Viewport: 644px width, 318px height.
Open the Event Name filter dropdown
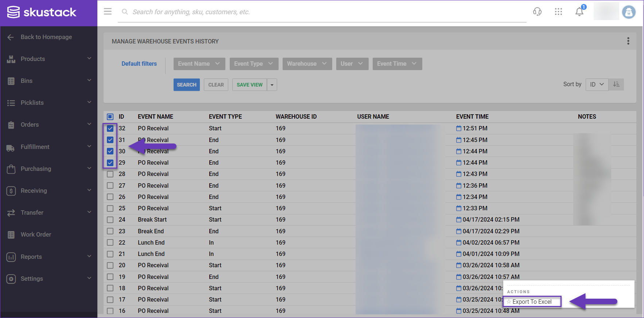pyautogui.click(x=199, y=64)
